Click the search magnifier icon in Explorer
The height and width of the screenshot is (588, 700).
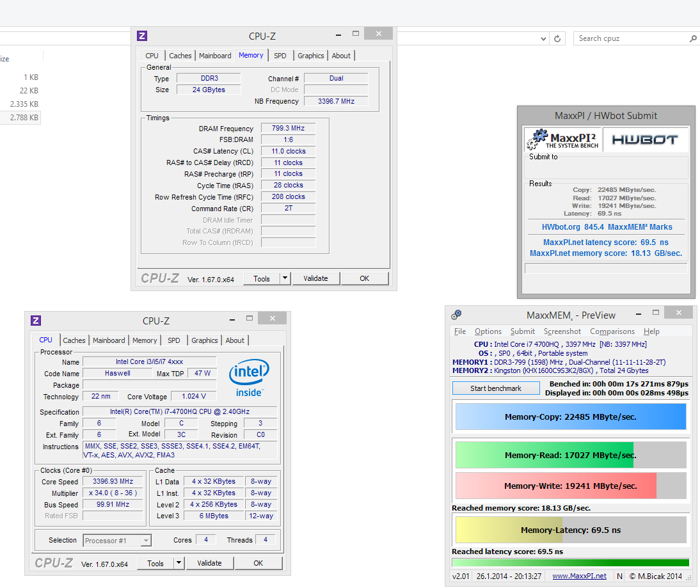(693, 39)
